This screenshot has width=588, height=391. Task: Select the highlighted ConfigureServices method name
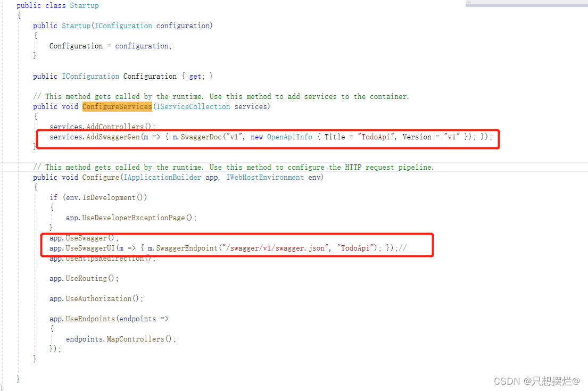coord(117,106)
